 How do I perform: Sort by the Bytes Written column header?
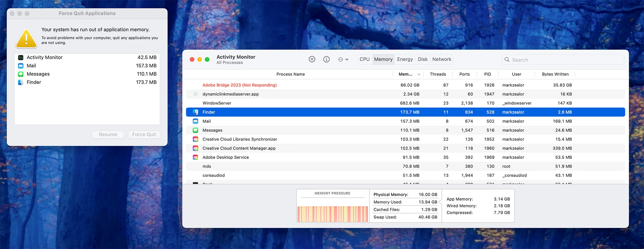tap(555, 74)
